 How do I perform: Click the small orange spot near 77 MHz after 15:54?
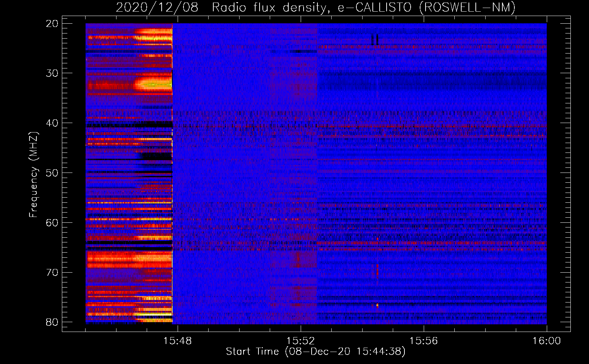click(x=377, y=305)
